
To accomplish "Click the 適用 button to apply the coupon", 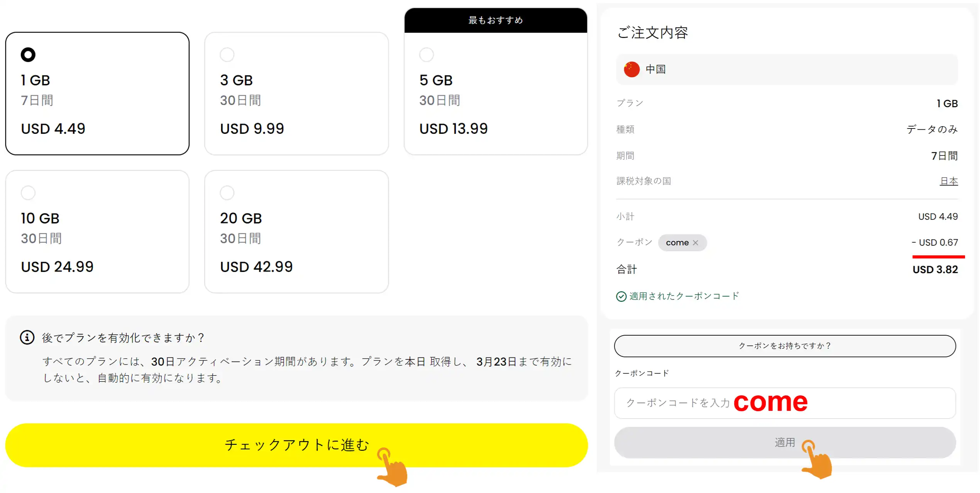I will (x=785, y=442).
